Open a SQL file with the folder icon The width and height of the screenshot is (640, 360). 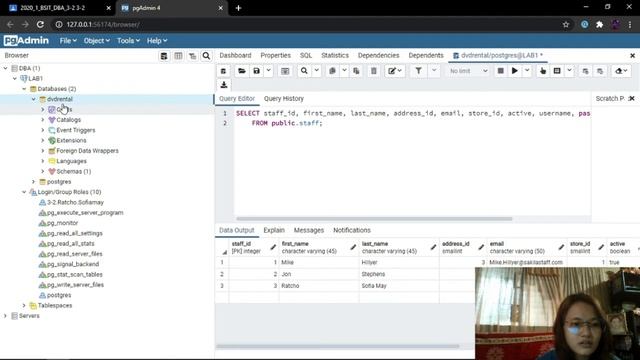pyautogui.click(x=242, y=71)
